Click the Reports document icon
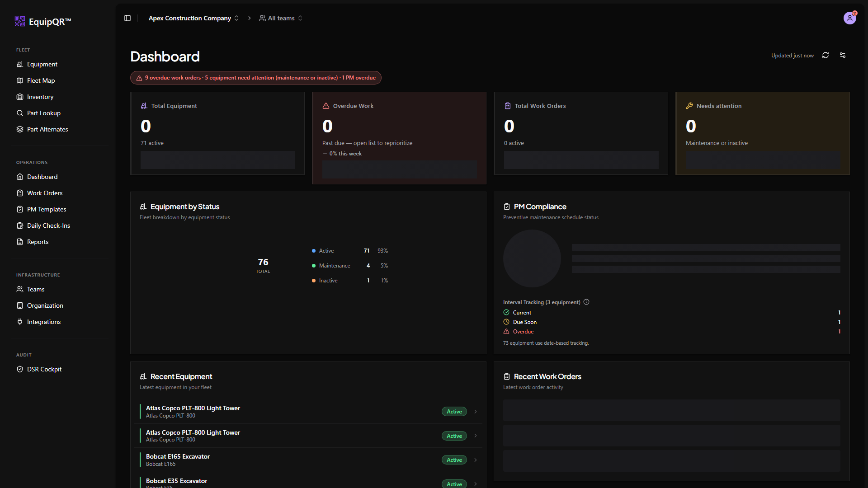The width and height of the screenshot is (868, 488). pyautogui.click(x=20, y=242)
